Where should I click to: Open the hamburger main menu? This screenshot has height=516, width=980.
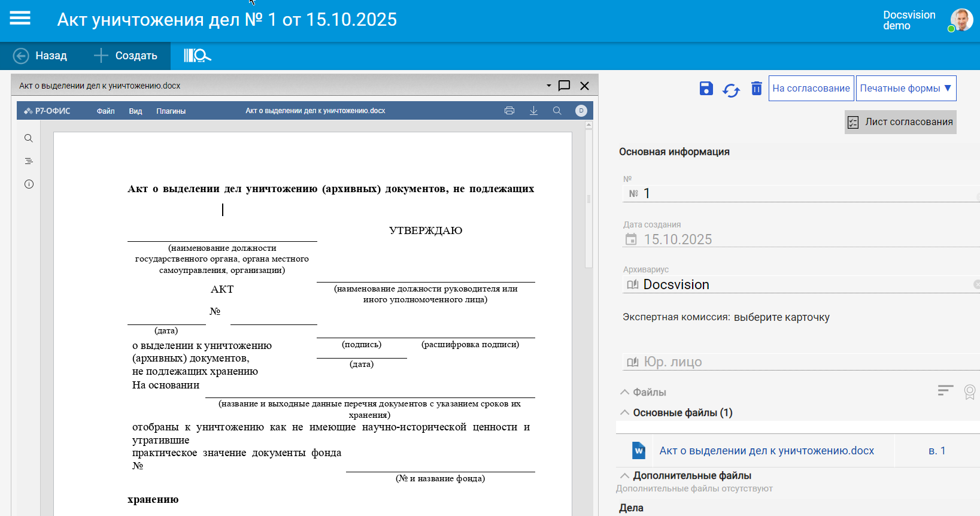[x=20, y=19]
